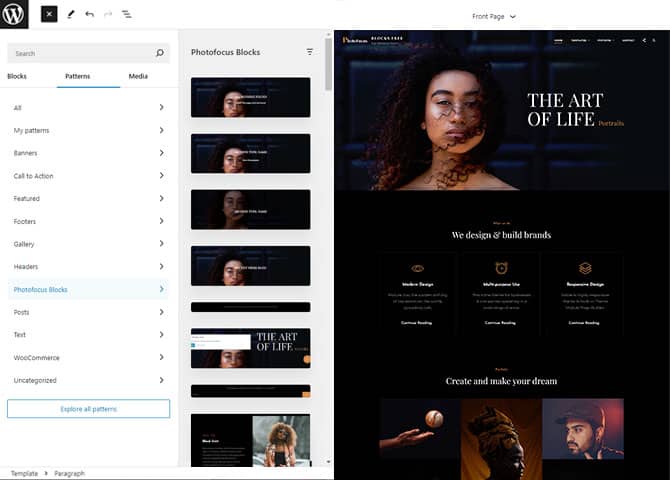Click the search magnifier icon
This screenshot has height=480, width=670.
[x=160, y=53]
